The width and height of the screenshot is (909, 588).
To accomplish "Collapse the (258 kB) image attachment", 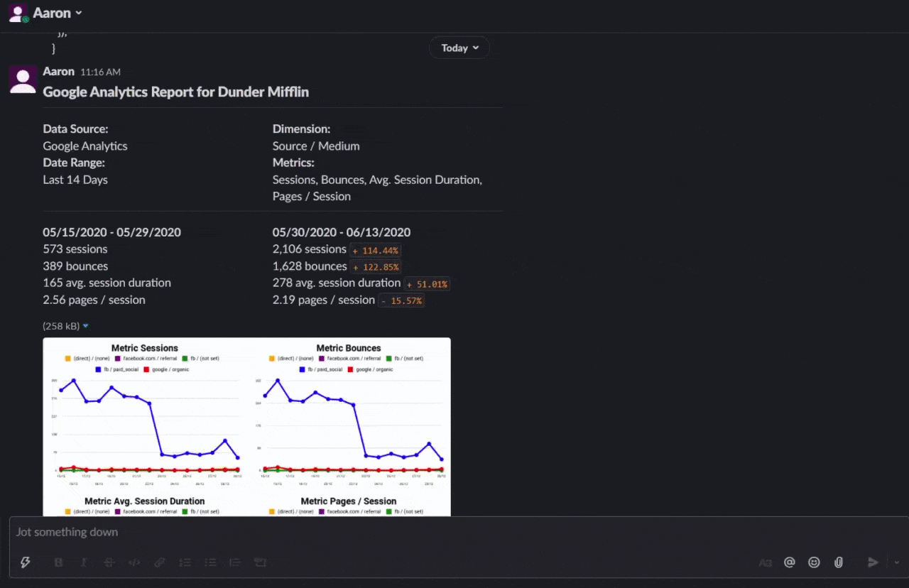I will [x=86, y=326].
